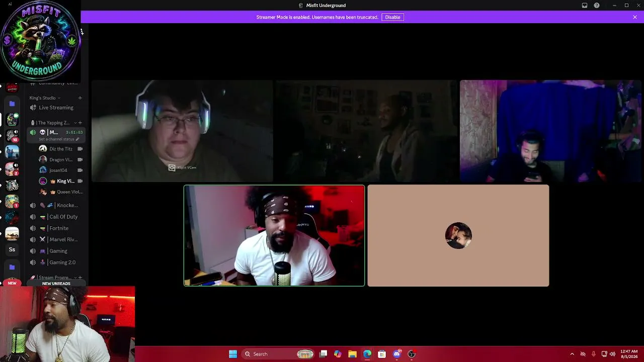Select the avatar-only participant tile
Image resolution: width=644 pixels, height=362 pixels.
(x=458, y=236)
